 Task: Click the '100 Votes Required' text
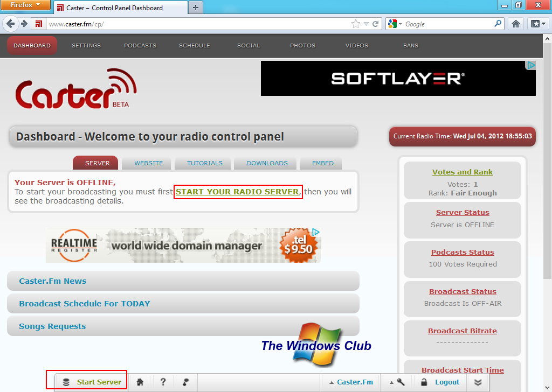pyautogui.click(x=463, y=264)
